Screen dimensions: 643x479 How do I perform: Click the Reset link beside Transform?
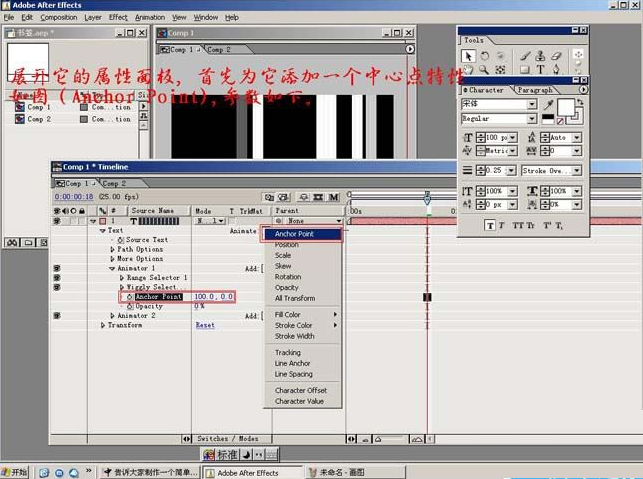[x=204, y=325]
